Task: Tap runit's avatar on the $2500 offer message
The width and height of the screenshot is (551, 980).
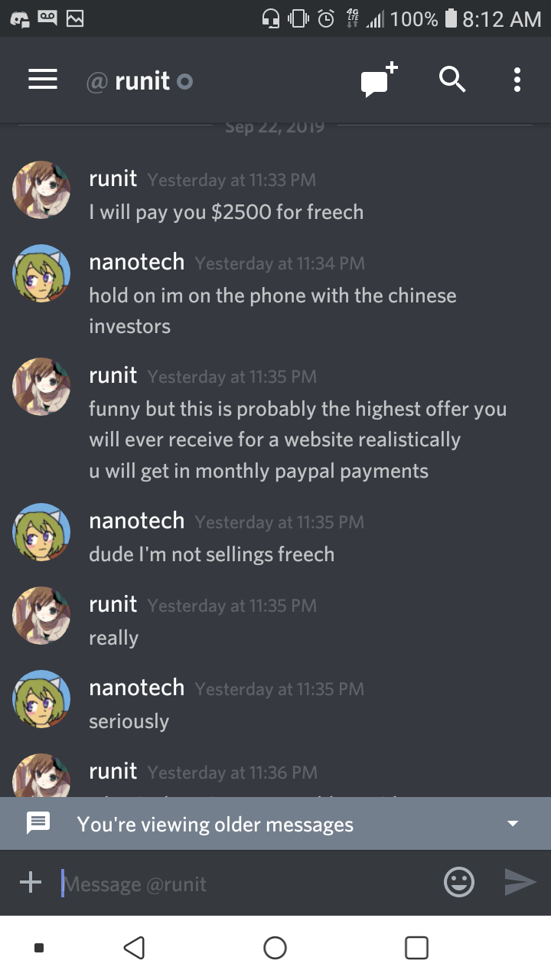Action: pos(41,190)
